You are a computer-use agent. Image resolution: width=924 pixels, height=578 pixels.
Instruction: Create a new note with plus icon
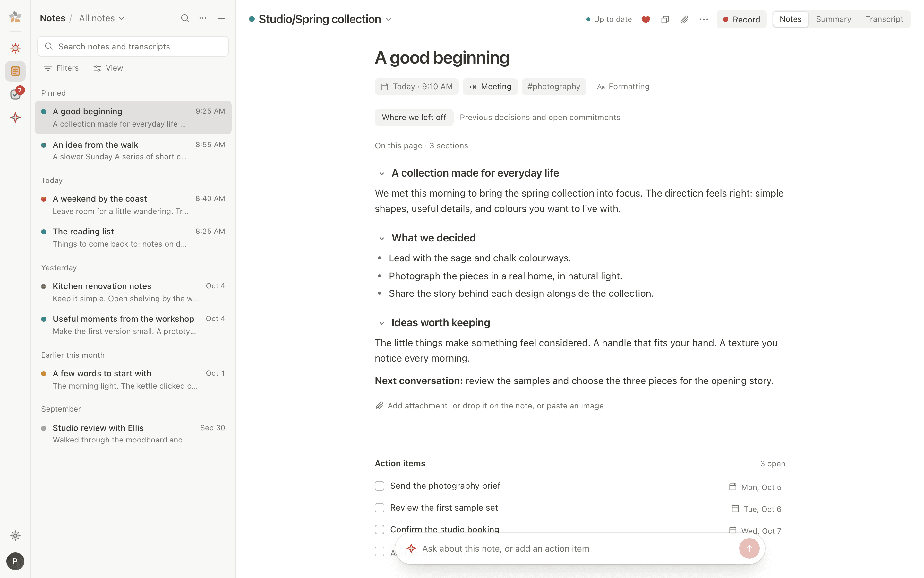221,18
